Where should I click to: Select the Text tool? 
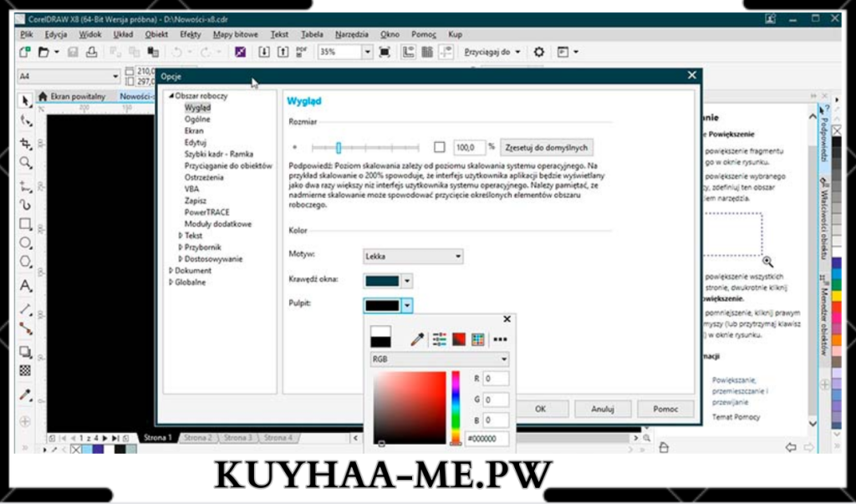pos(25,286)
